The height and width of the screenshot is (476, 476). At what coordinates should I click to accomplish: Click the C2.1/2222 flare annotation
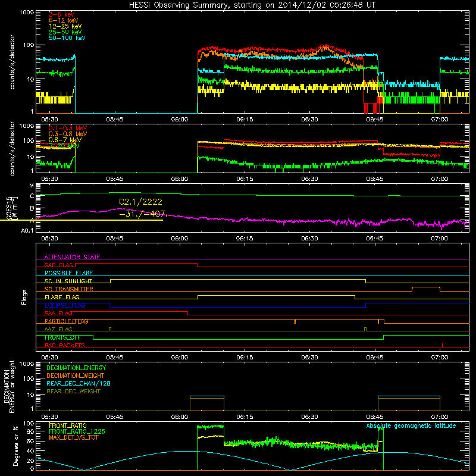pyautogui.click(x=140, y=202)
